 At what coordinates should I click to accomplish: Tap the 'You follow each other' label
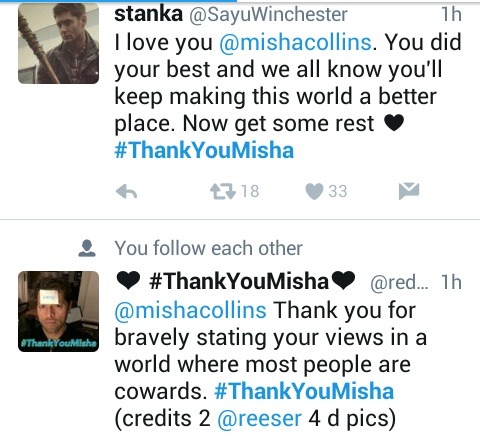tap(208, 248)
